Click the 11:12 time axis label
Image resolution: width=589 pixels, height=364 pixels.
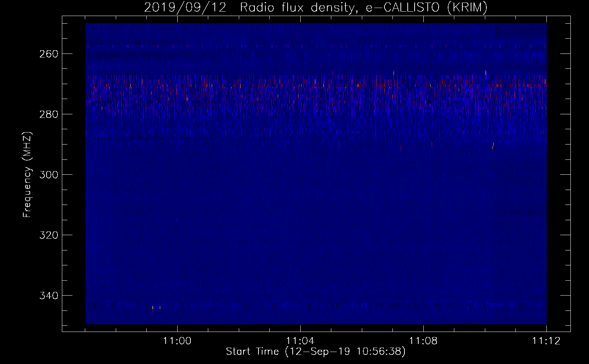[546, 341]
